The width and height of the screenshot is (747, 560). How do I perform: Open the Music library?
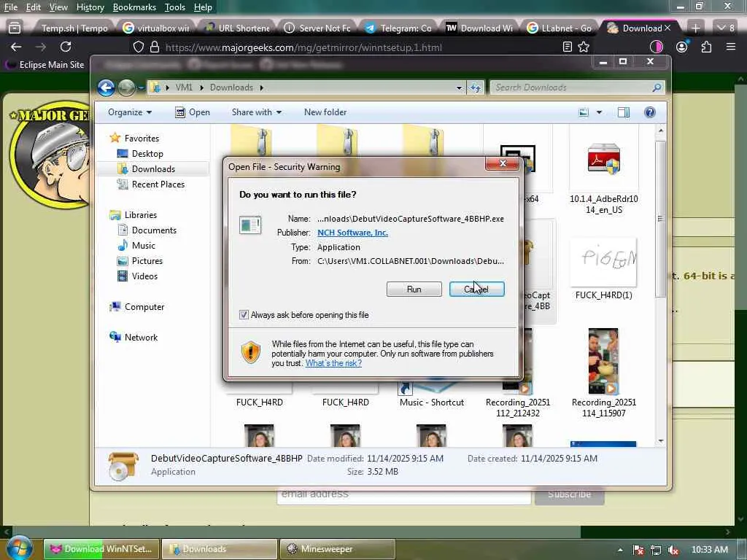coord(143,245)
